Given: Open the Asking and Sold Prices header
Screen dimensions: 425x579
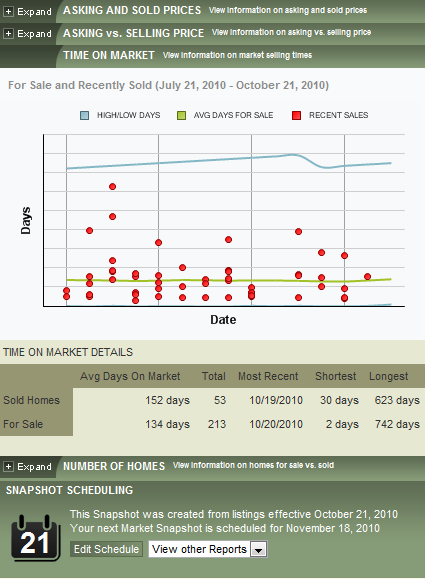Looking at the screenshot, I should coord(132,10).
